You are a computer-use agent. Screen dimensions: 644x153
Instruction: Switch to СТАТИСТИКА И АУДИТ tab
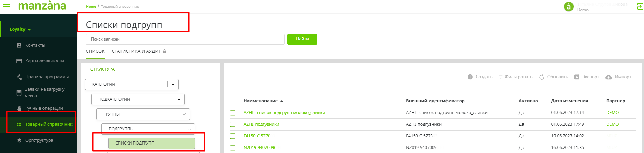(136, 51)
